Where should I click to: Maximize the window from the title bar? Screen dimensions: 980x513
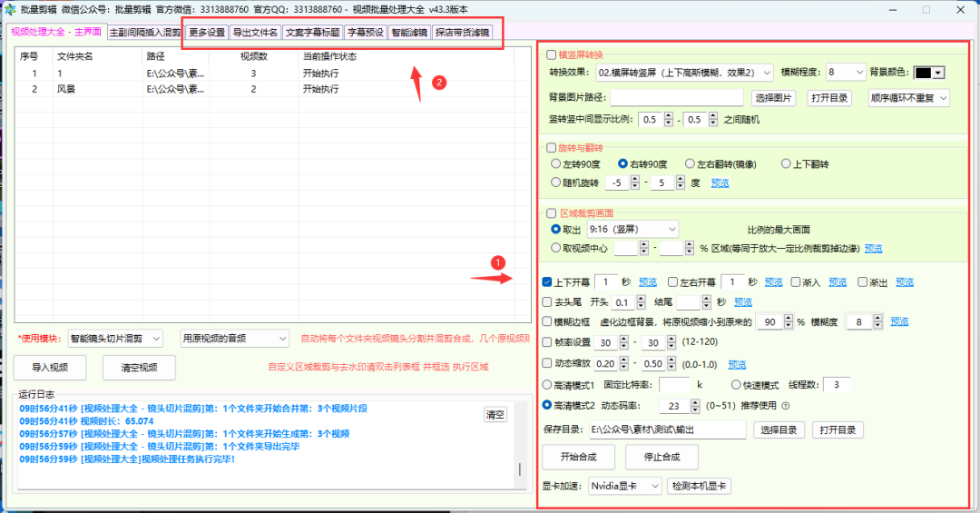(x=926, y=9)
